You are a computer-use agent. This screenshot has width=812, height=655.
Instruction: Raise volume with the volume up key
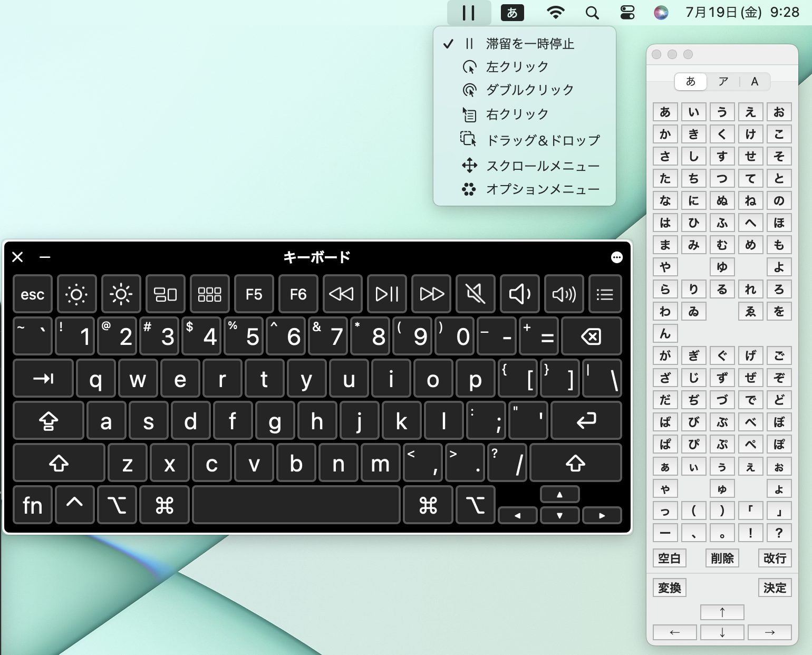(x=564, y=294)
